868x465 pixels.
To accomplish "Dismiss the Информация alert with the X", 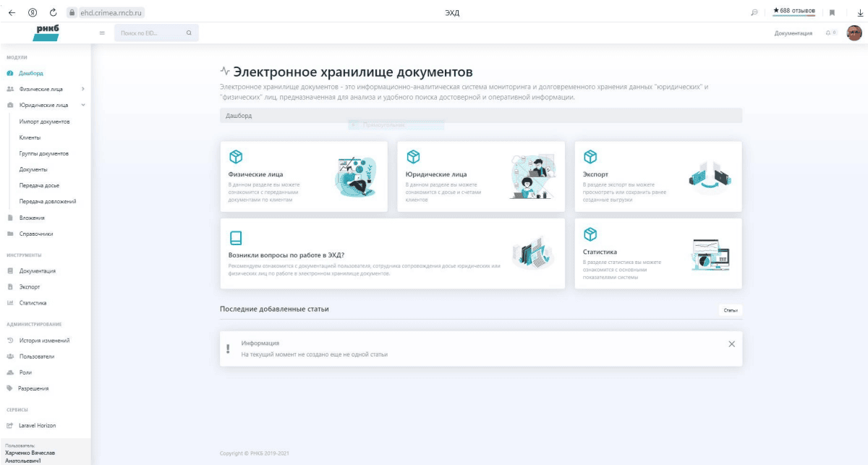I will click(731, 344).
